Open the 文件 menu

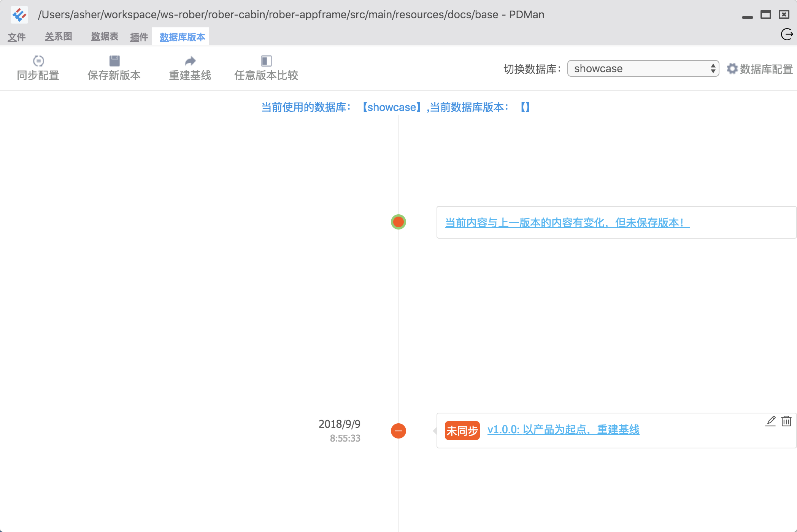(16, 37)
